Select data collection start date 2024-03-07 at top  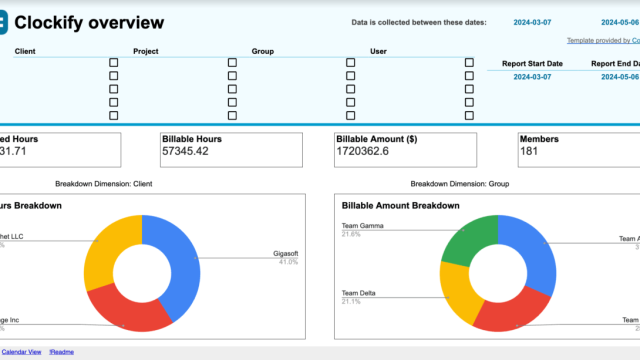(532, 22)
